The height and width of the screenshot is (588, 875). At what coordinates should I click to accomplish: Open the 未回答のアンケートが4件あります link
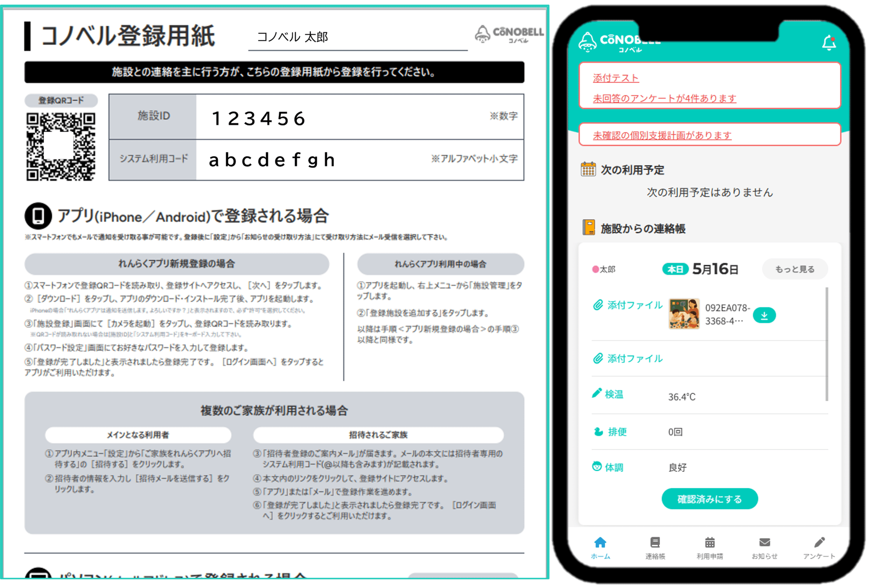[665, 98]
